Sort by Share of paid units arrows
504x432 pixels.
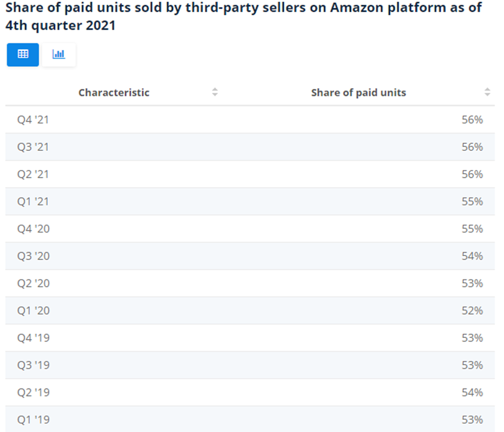(487, 92)
